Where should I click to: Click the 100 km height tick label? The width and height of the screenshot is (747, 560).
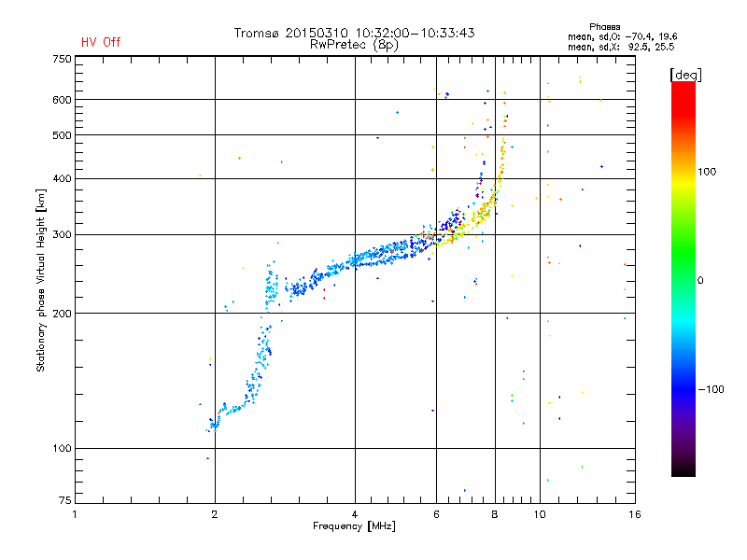point(62,449)
